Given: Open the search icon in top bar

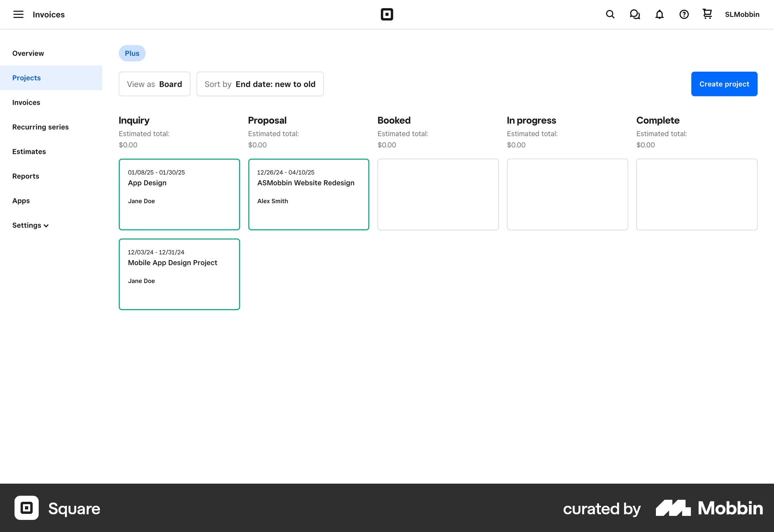Looking at the screenshot, I should click(x=610, y=14).
